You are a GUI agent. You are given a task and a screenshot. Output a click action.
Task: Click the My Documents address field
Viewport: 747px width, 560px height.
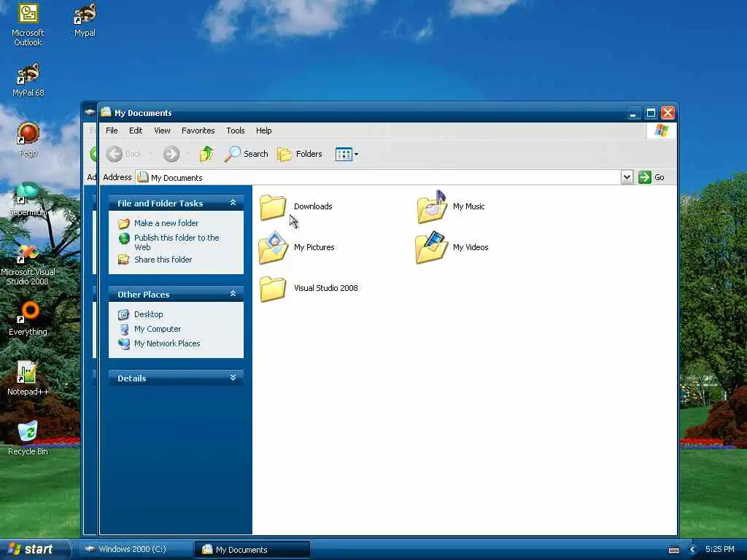379,177
